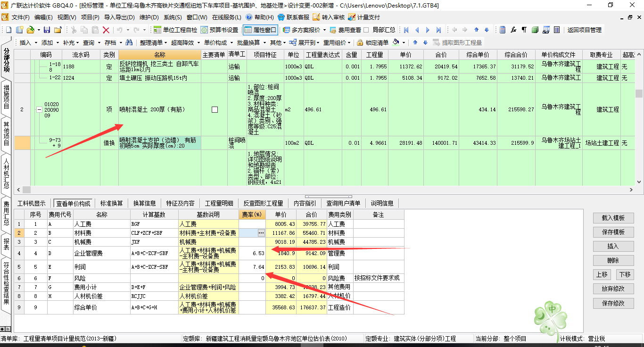Image resolution: width=644 pixels, height=347 pixels.
Task: Open the 编辑(E) menu
Action: pyautogui.click(x=43, y=17)
